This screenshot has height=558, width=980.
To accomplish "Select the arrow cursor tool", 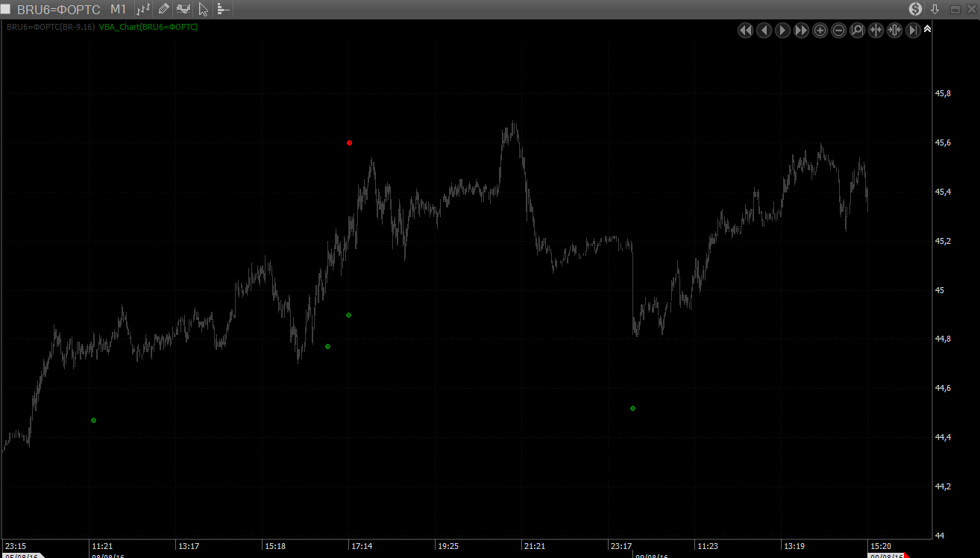I will (x=204, y=9).
